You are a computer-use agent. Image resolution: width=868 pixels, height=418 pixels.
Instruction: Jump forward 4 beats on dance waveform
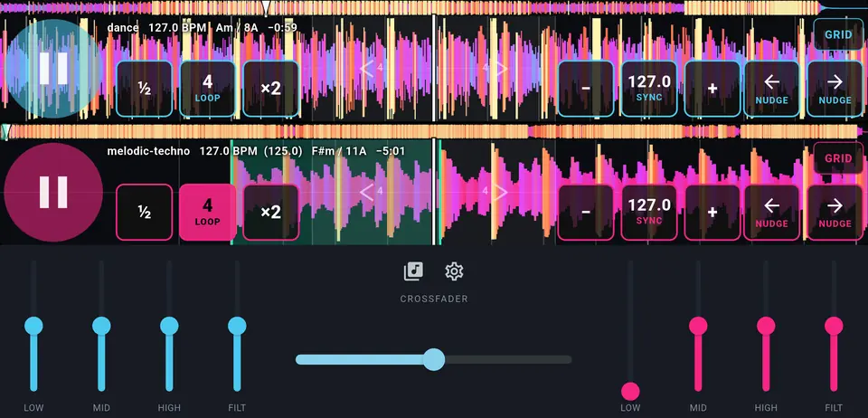[x=495, y=68]
